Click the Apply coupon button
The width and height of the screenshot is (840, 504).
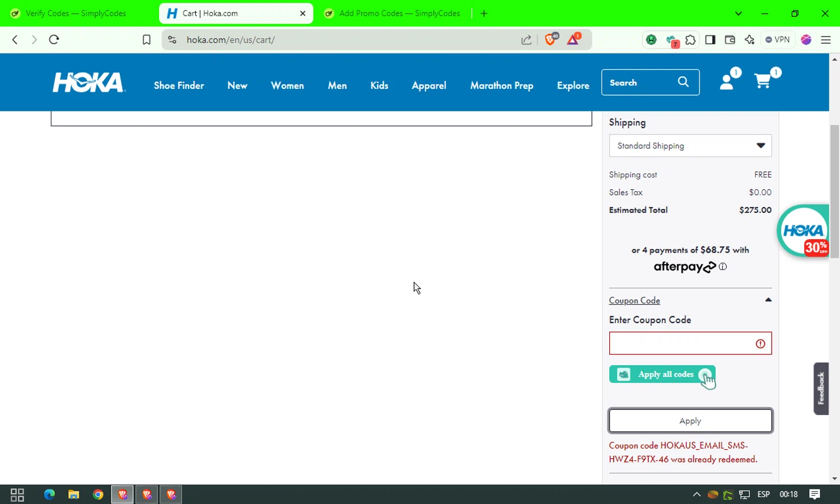point(690,421)
